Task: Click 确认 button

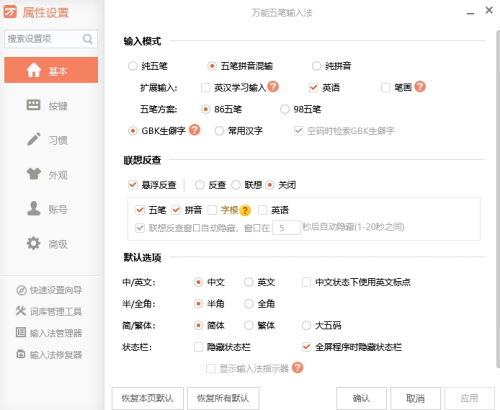Action: coord(361,398)
